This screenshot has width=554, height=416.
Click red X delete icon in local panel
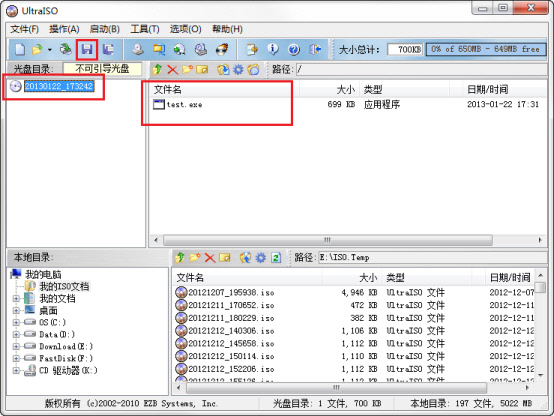pyautogui.click(x=210, y=258)
